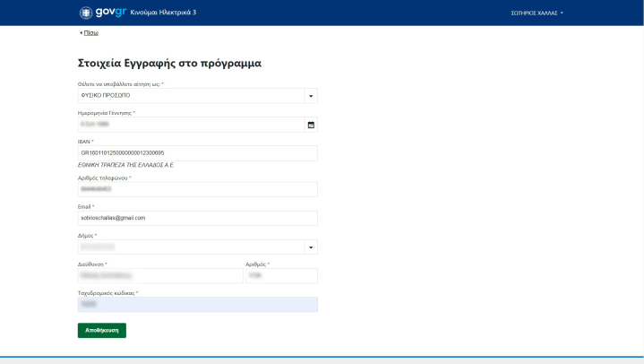Expand the Δήμος dropdown arrow

point(311,247)
